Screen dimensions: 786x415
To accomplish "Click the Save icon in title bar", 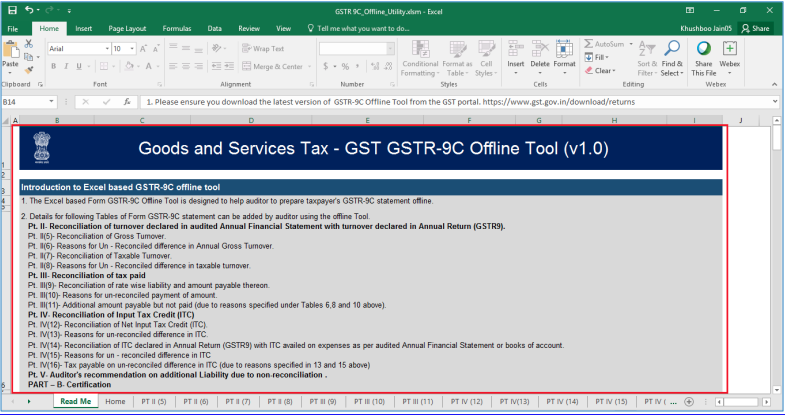I will pos(13,10).
